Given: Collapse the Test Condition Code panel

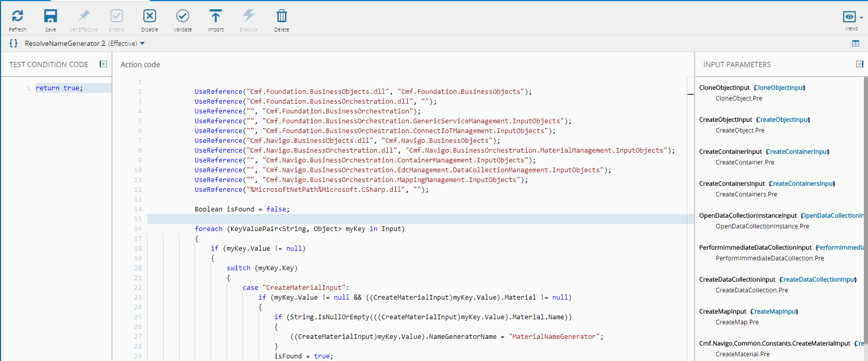Looking at the screenshot, I should click(103, 64).
